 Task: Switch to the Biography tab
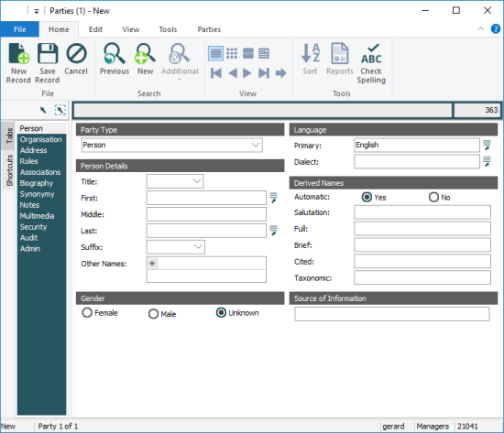coord(37,183)
